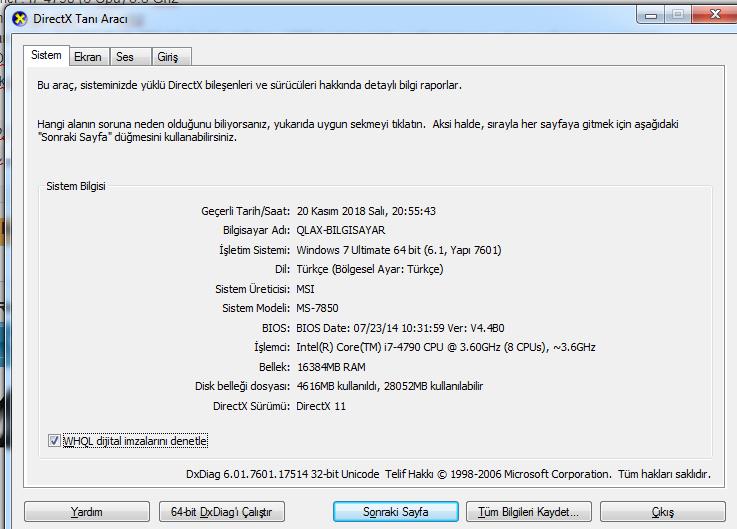Go to Sonraki Sayfa

pyautogui.click(x=396, y=512)
